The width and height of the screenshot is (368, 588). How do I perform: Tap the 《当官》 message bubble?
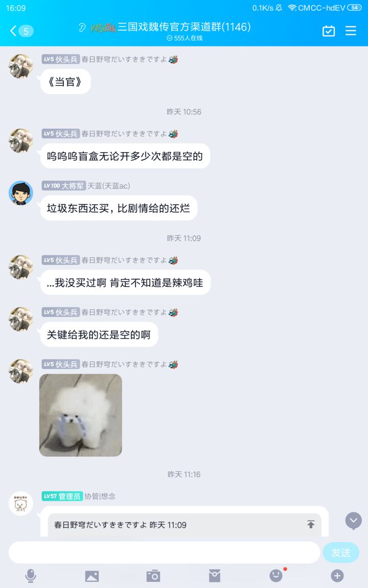click(65, 81)
